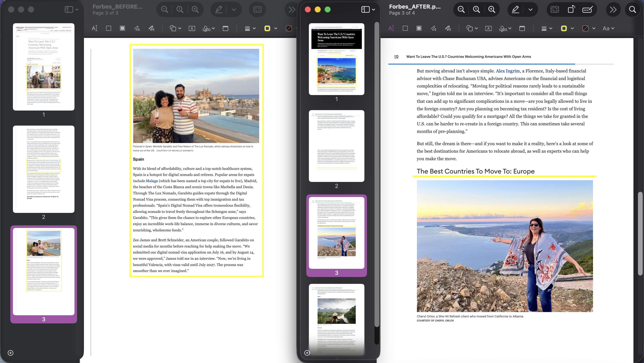The image size is (644, 363).
Task: Toggle markup pen in Forbes_AFTER toolbar
Action: pyautogui.click(x=516, y=9)
